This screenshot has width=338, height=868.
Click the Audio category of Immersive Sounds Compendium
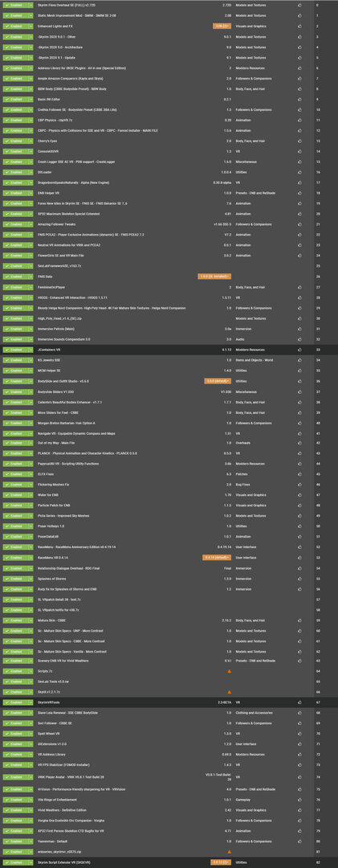(x=239, y=339)
